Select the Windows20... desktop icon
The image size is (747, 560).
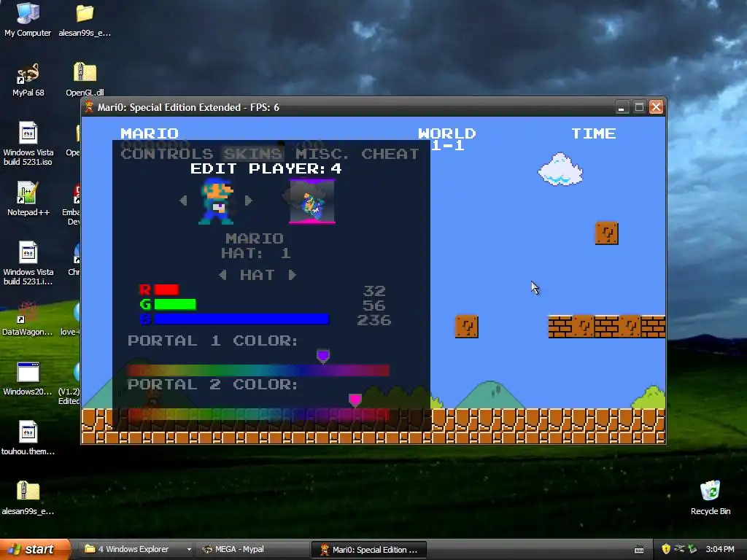coord(28,378)
